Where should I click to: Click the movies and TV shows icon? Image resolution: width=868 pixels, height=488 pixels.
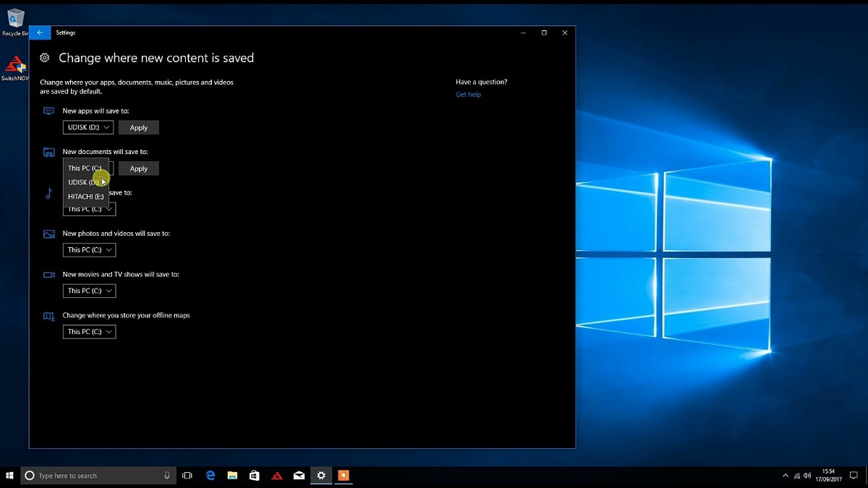(48, 274)
